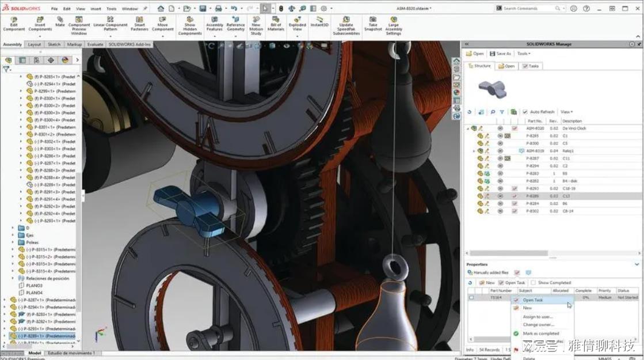The height and width of the screenshot is (360, 644).
Task: Toggle task checkbox on ASM-8320 row
Action: pos(515,128)
